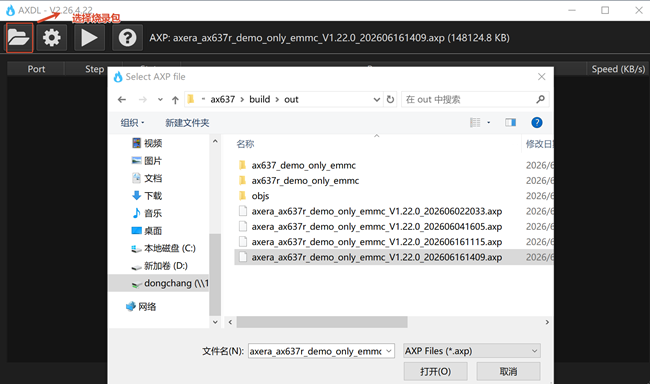Close the Select AXP file dialog
Screen dimensions: 650x384
541,77
